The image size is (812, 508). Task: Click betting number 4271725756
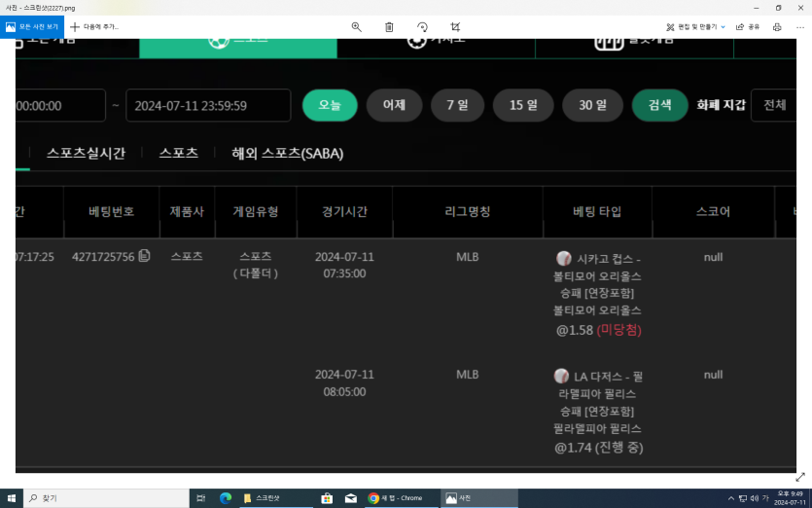point(103,257)
